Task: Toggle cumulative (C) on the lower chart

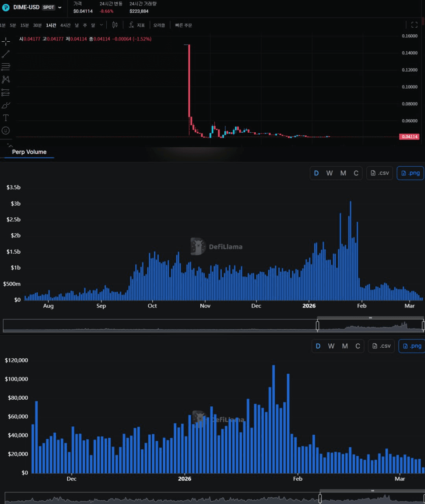Action: pos(357,346)
